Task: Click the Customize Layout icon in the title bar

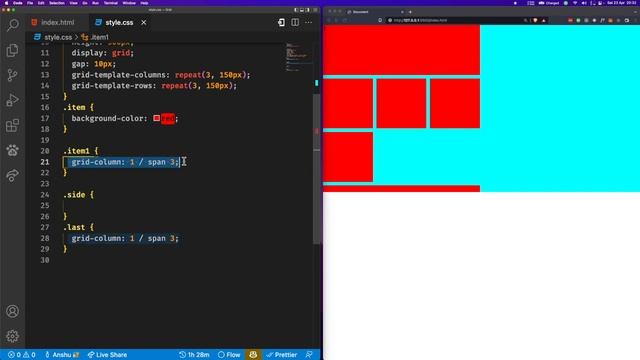Action: [x=315, y=10]
